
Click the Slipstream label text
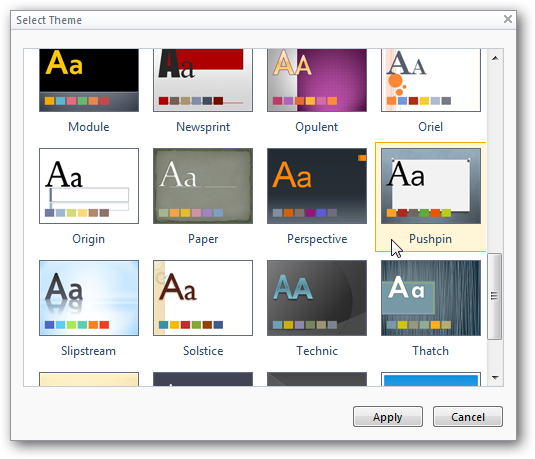click(x=88, y=351)
